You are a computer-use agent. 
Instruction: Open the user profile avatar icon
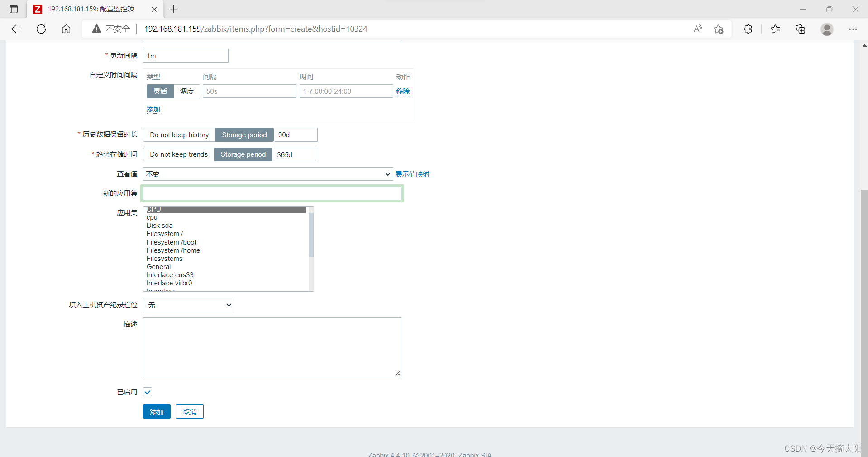(827, 29)
